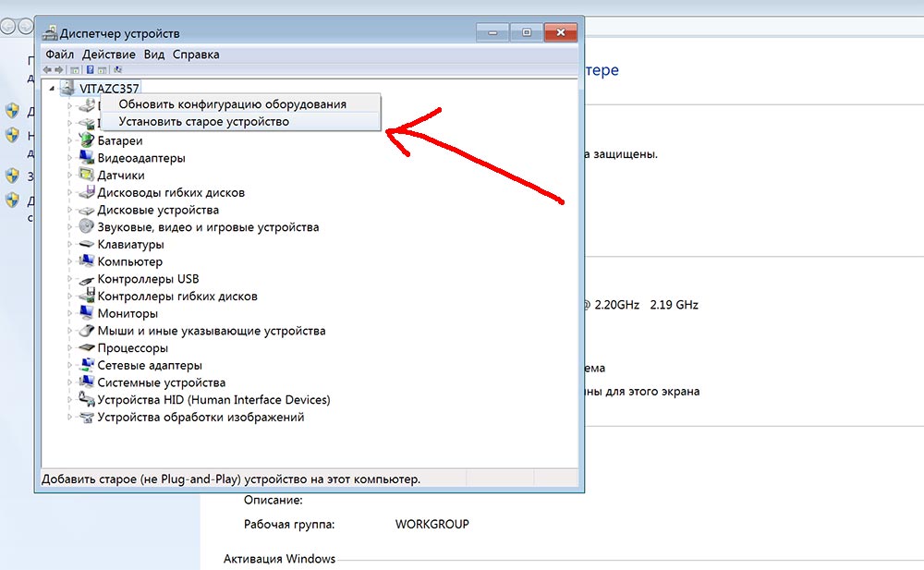Click the Help icon in the toolbar

coord(91,69)
